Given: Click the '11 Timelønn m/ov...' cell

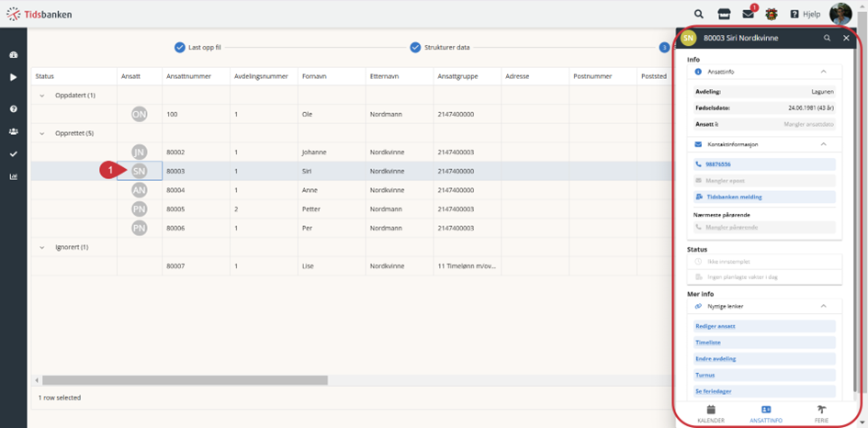Looking at the screenshot, I should (468, 265).
